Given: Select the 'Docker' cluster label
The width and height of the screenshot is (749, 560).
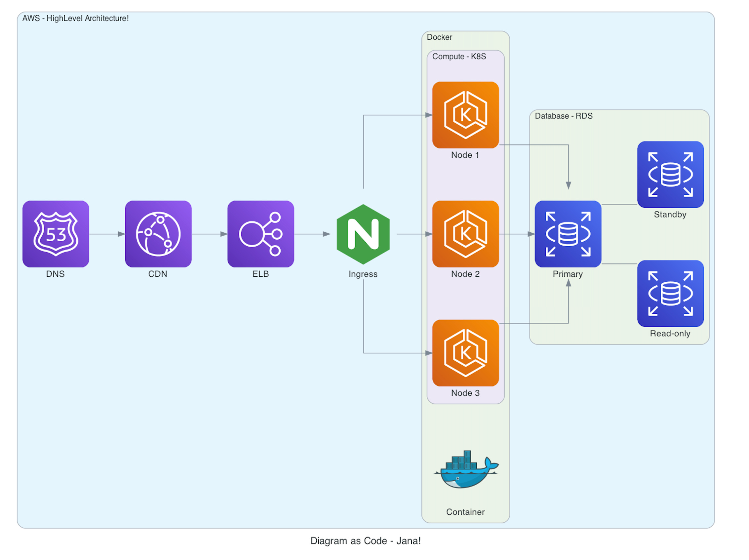Looking at the screenshot, I should [439, 37].
